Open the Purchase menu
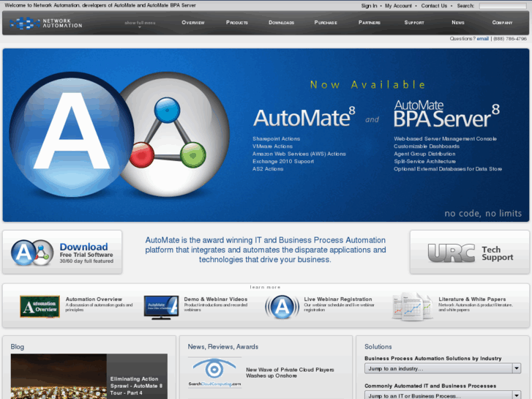This screenshot has height=399, width=532. point(326,23)
